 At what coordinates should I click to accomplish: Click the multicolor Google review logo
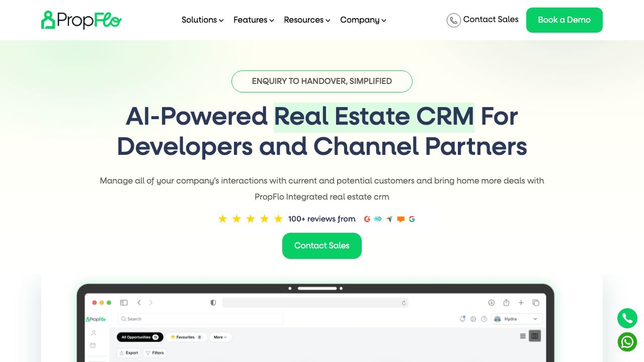tap(412, 219)
